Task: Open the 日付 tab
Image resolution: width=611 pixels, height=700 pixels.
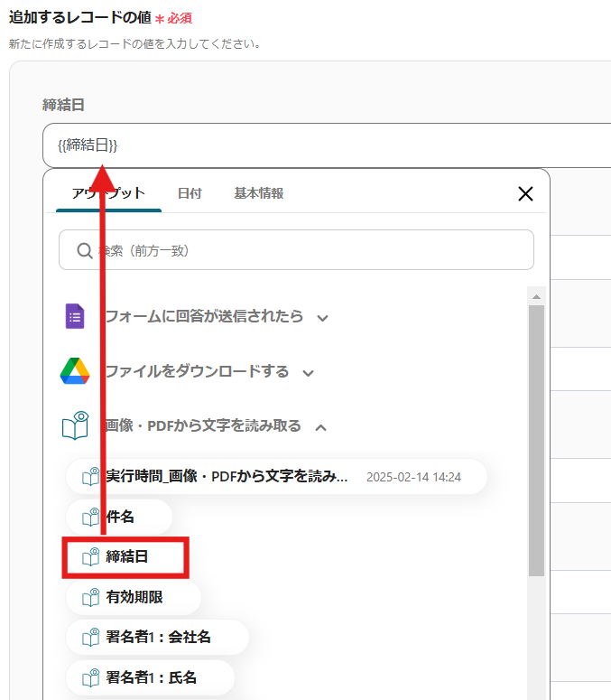Action: (190, 193)
